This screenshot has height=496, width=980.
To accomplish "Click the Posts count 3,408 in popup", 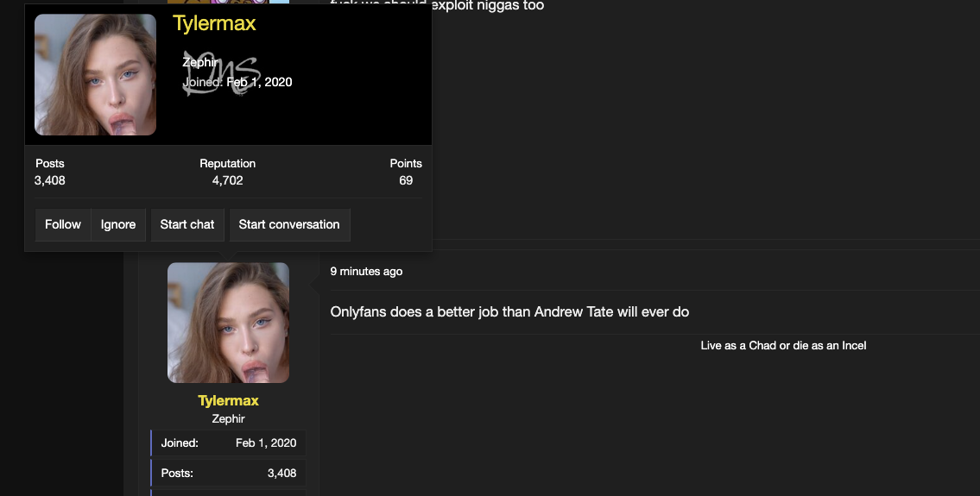I will (x=50, y=180).
